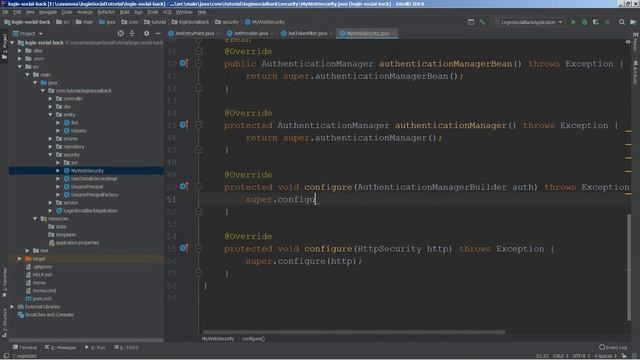640x360 pixels.
Task: Fold authenticationManagerBean method at line 40
Action: (198, 63)
